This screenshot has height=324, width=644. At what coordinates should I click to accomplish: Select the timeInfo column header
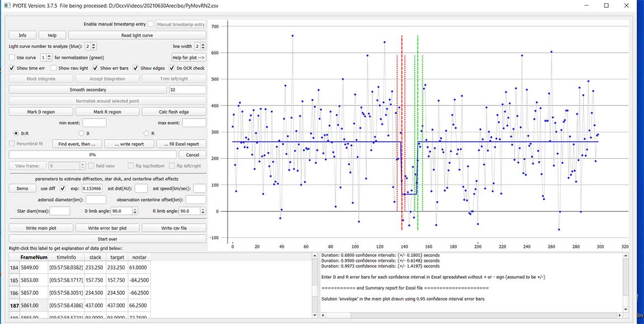(66, 258)
